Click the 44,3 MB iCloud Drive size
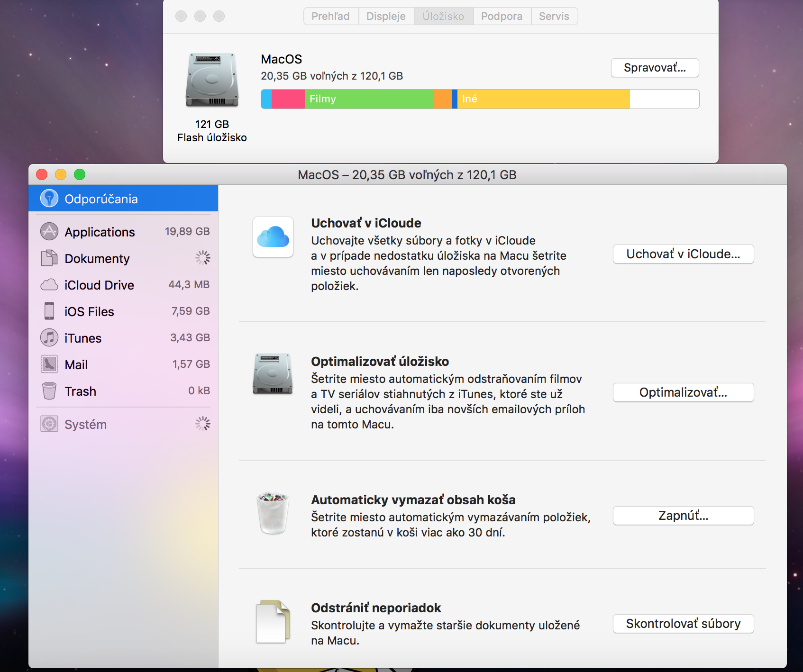This screenshot has height=672, width=803. coord(189,284)
